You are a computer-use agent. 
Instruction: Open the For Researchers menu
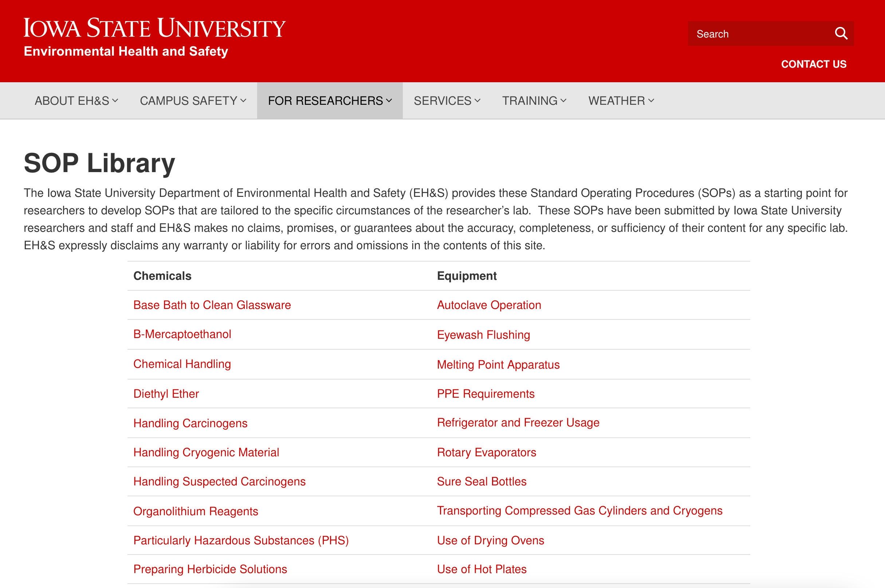click(330, 100)
